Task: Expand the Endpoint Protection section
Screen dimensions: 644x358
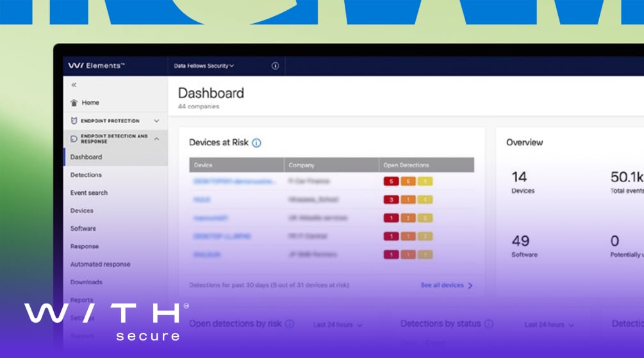Action: tap(156, 121)
